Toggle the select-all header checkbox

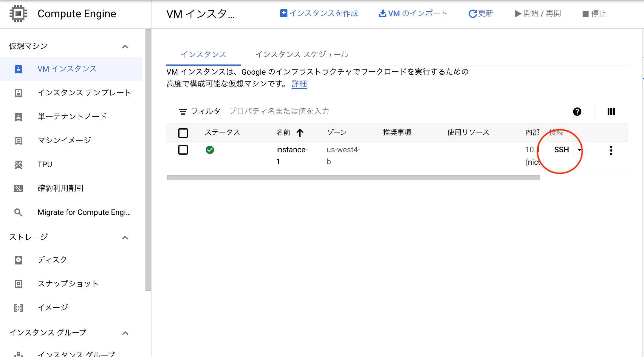[x=183, y=133]
